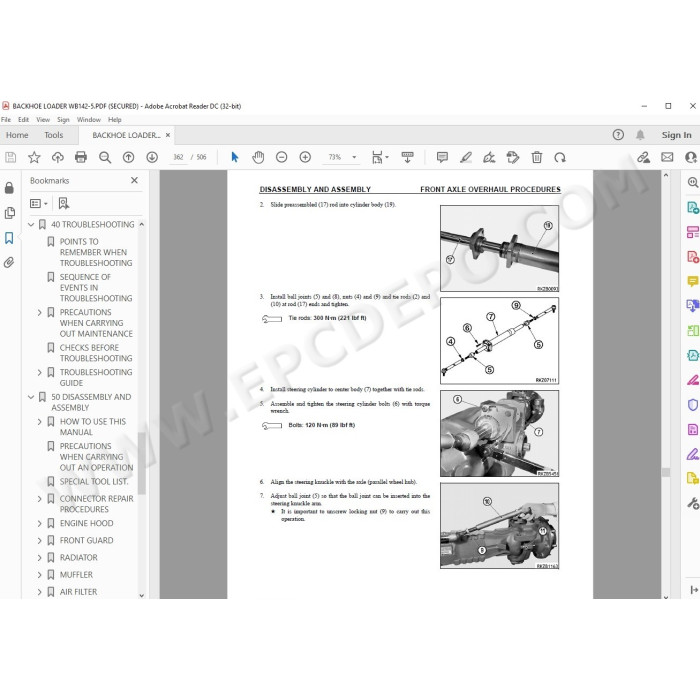This screenshot has width=700, height=700.
Task: Expand PRECAUTIONS WHEN CARRYING OUT MAINTENANCE
Action: tap(39, 312)
